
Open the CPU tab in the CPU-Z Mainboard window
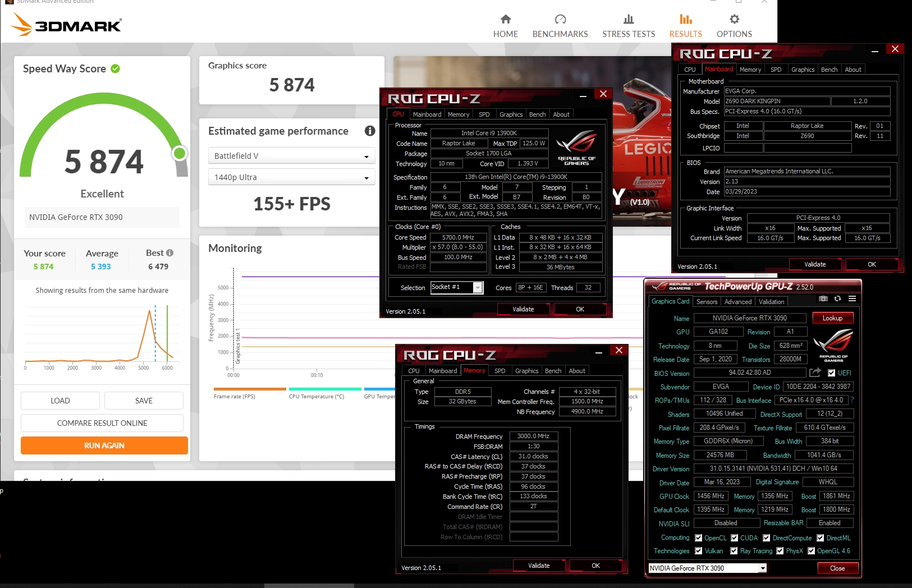tap(690, 70)
